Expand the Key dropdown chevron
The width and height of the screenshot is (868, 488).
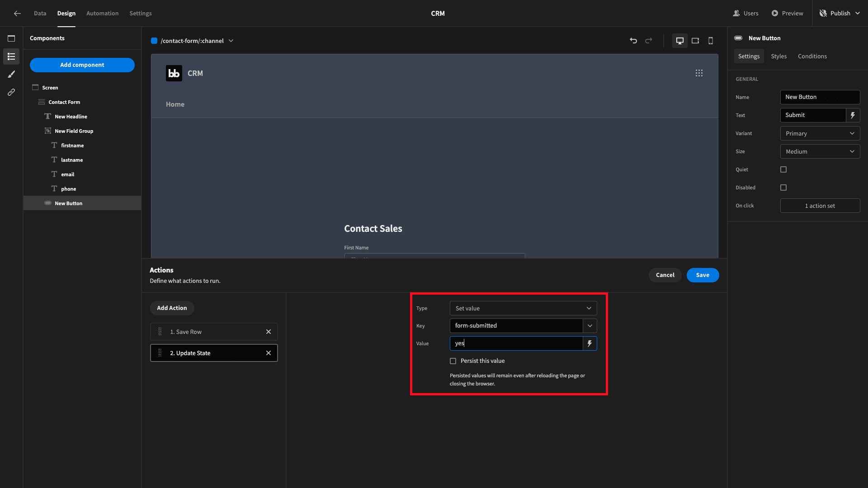click(x=590, y=326)
